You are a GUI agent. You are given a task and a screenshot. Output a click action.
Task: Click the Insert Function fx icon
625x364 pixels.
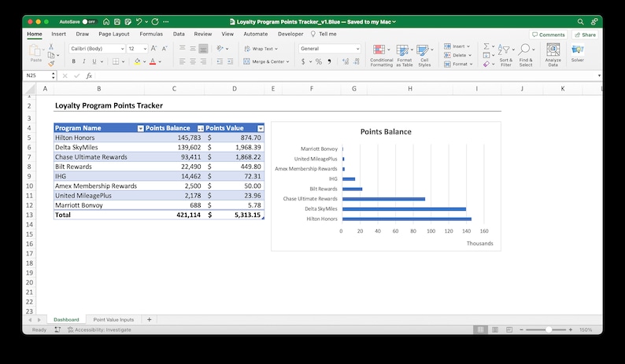pyautogui.click(x=89, y=75)
